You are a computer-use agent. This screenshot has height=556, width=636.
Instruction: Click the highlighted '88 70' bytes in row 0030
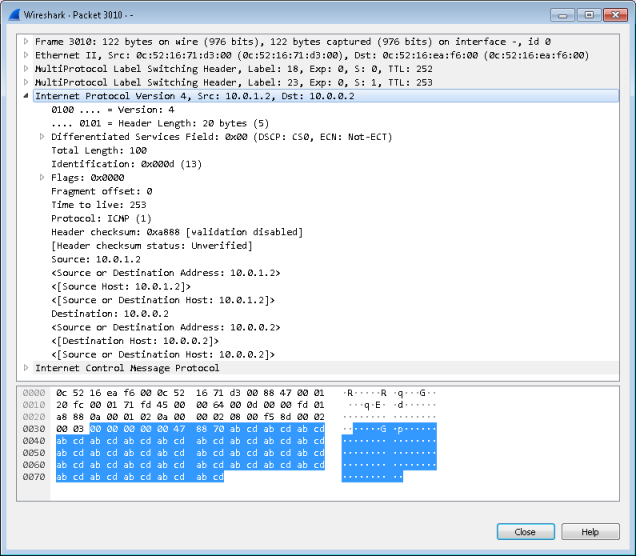[210, 429]
